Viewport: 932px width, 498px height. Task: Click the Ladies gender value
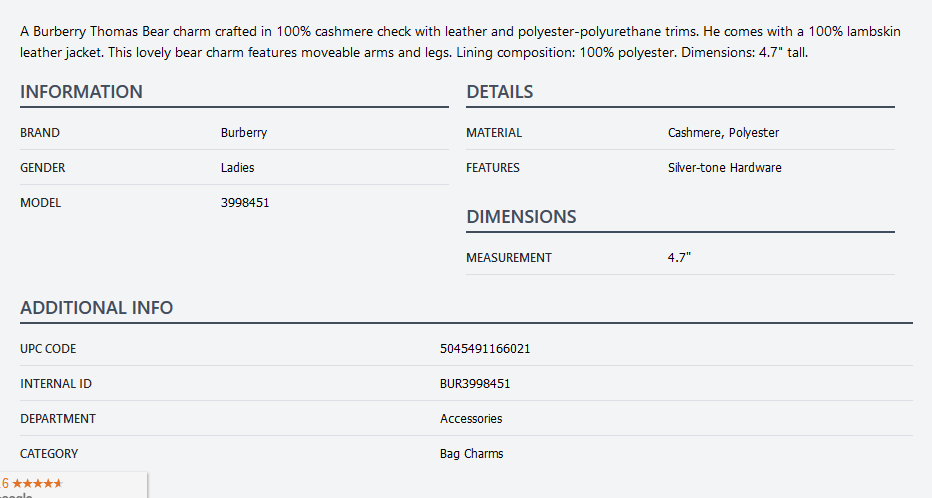tap(237, 168)
